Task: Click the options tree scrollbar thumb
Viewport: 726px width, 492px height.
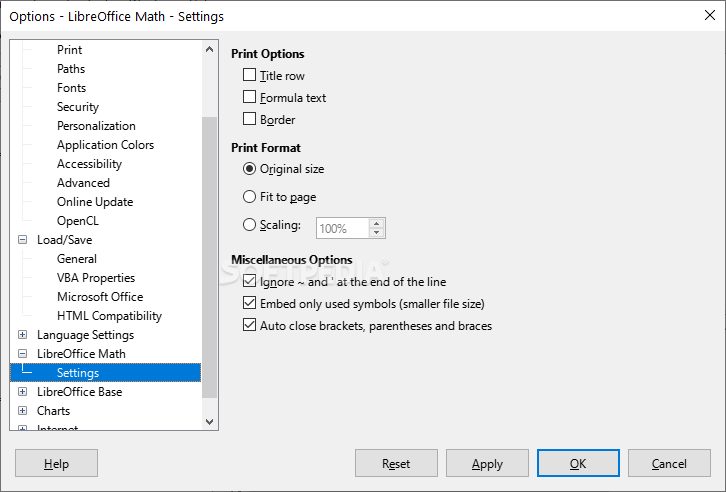Action: coord(209,257)
